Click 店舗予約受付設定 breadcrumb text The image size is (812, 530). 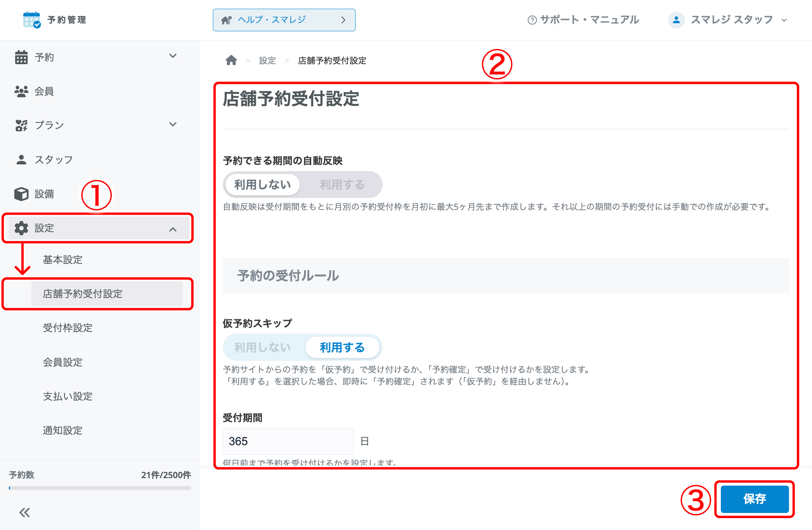point(332,61)
